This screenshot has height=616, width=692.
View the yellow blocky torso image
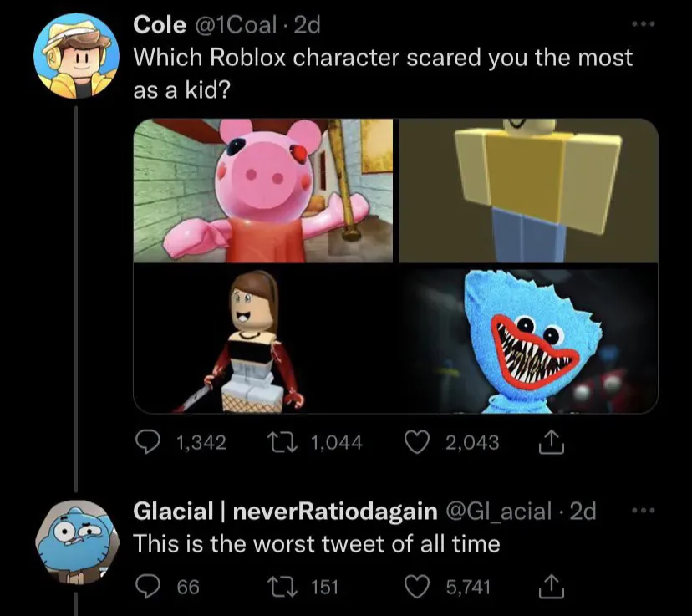[528, 191]
